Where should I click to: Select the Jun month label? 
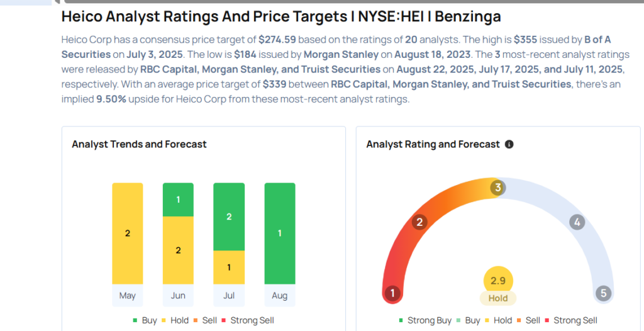click(178, 295)
